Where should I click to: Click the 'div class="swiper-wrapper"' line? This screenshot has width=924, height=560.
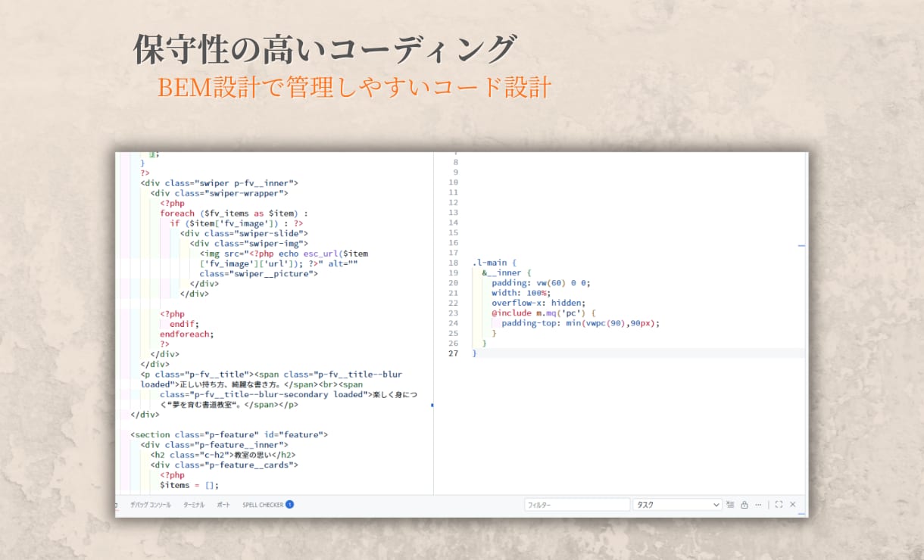click(219, 193)
